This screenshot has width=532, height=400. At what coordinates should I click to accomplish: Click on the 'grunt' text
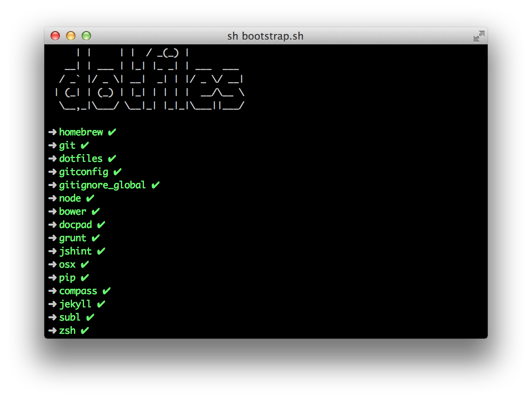pos(73,238)
